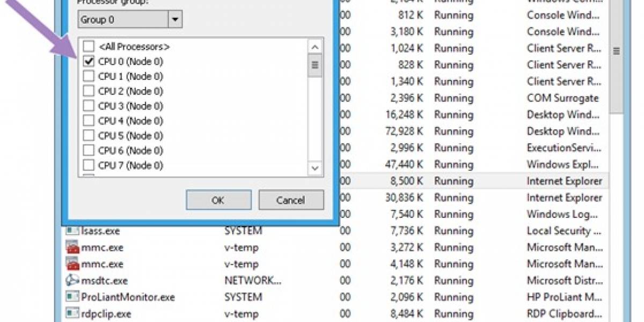This screenshot has height=322, width=644.
Task: Select the CPU 3 (Node 0) checkbox
Action: click(x=89, y=106)
